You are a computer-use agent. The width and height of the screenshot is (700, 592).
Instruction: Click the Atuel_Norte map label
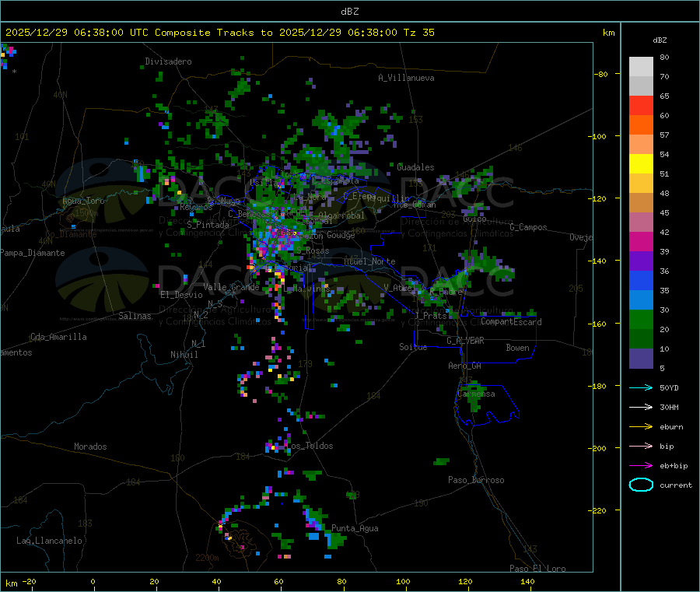click(x=369, y=261)
